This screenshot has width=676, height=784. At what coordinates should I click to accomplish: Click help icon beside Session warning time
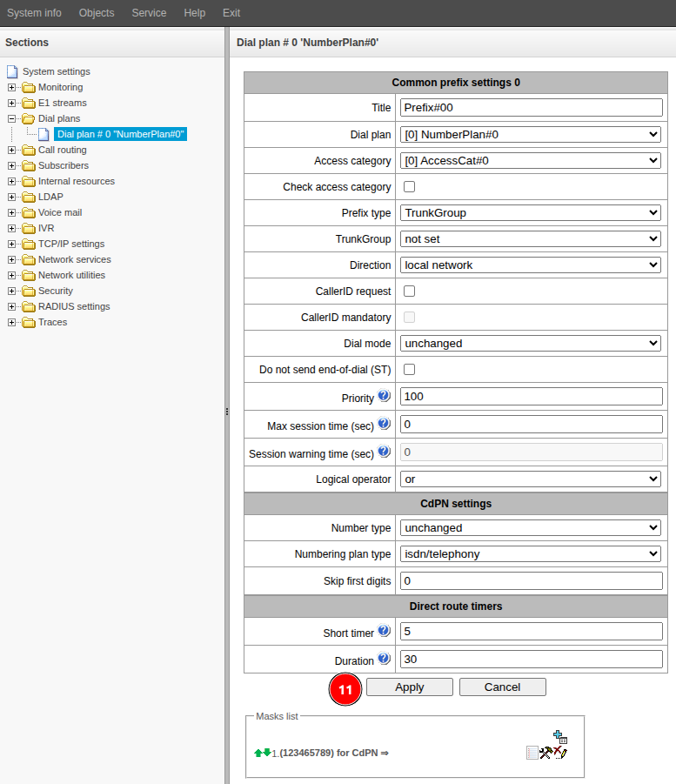(x=384, y=452)
